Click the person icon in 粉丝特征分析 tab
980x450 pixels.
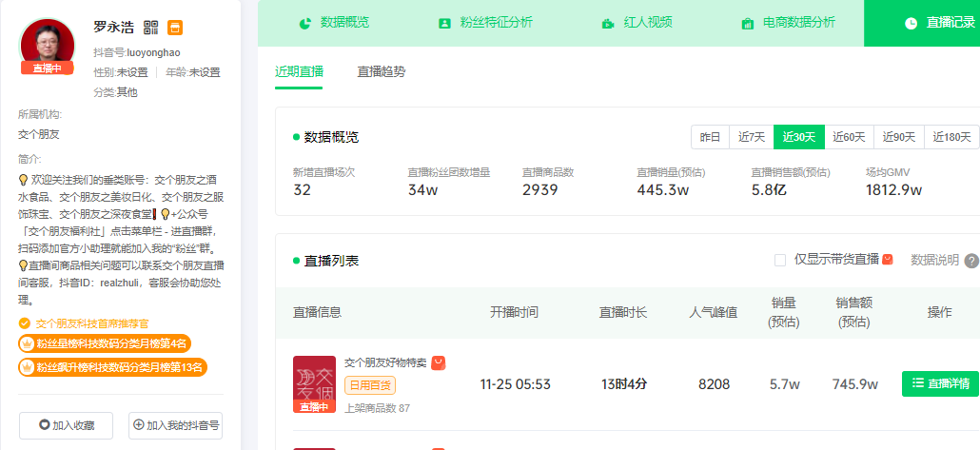(444, 23)
